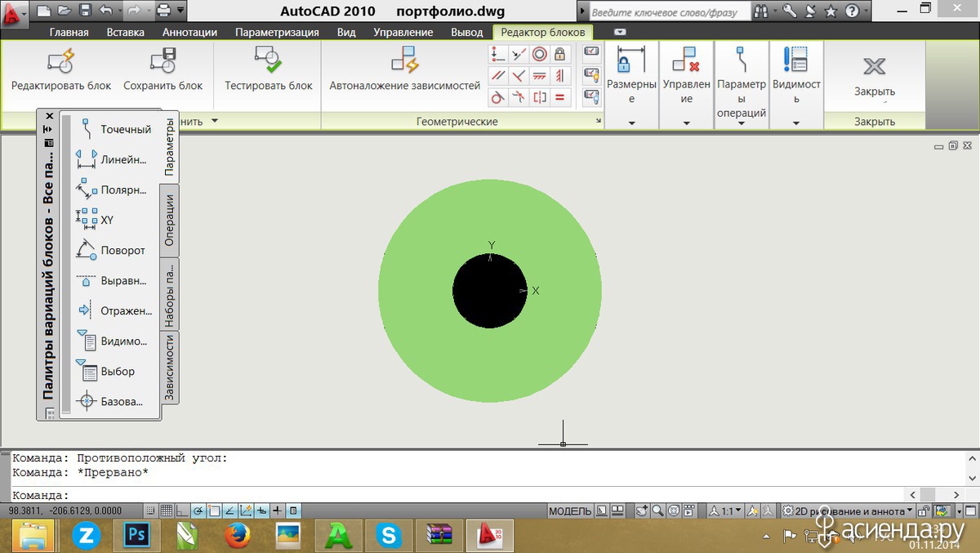Apply the parallel geometric constraint

(498, 76)
